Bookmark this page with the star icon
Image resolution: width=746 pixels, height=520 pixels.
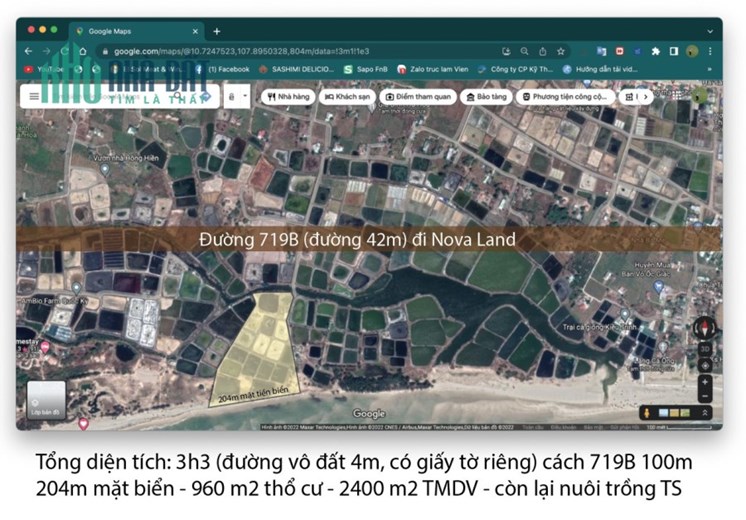click(x=561, y=51)
